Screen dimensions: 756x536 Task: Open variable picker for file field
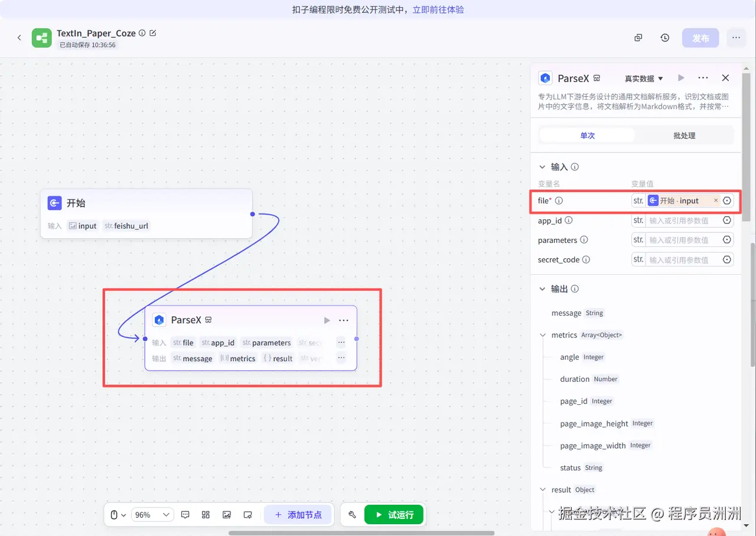pos(727,201)
